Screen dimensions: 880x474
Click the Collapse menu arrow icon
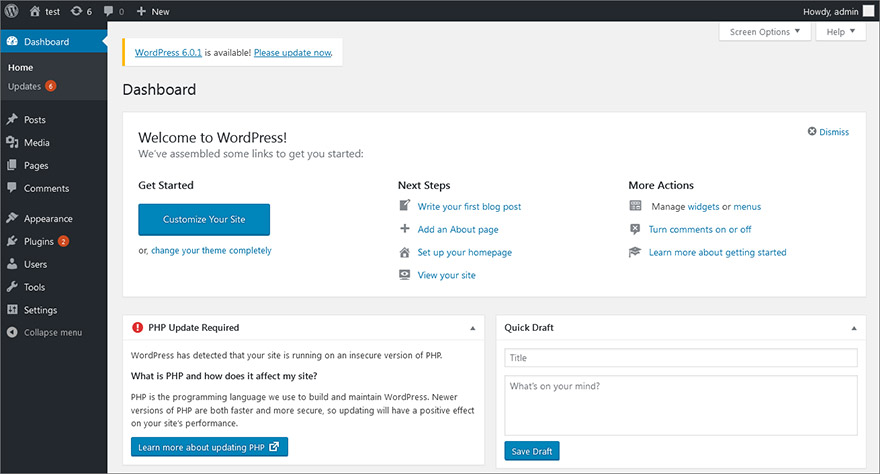12,332
